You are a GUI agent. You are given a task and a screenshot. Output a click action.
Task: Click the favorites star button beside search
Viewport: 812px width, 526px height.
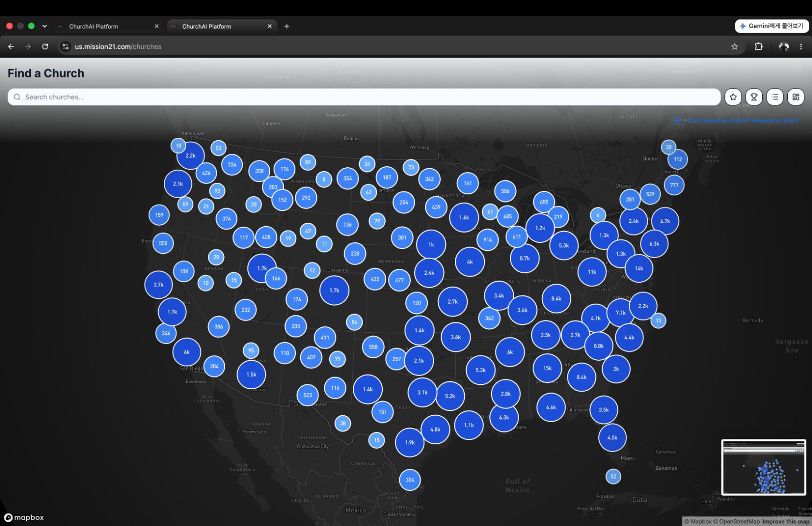tap(733, 97)
